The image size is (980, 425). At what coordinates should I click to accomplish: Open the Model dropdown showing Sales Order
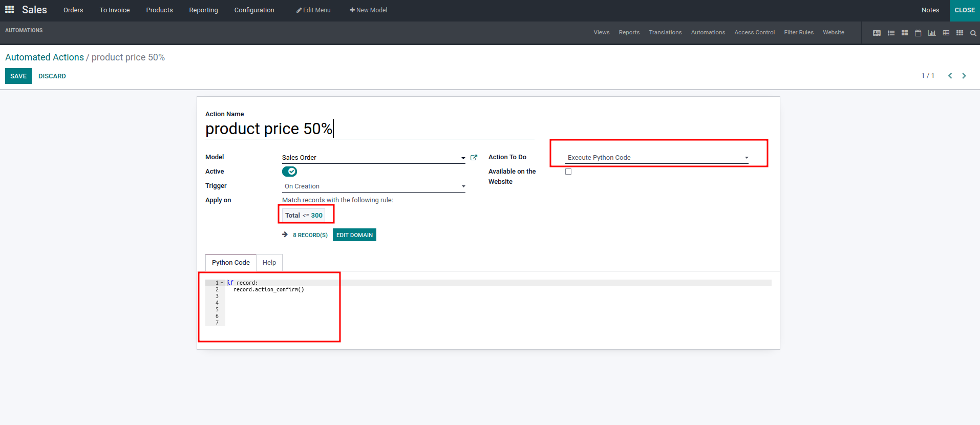[373, 158]
